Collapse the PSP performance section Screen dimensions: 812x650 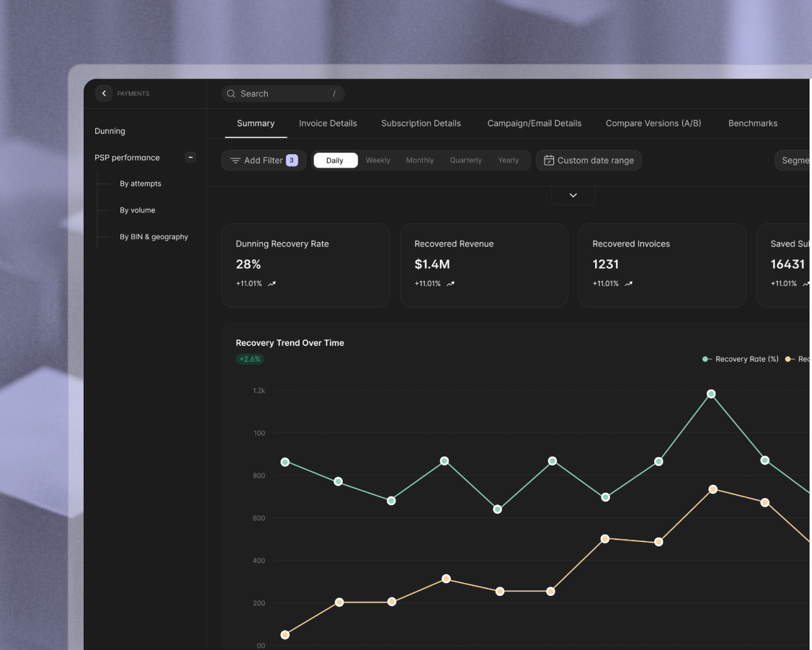coord(190,157)
